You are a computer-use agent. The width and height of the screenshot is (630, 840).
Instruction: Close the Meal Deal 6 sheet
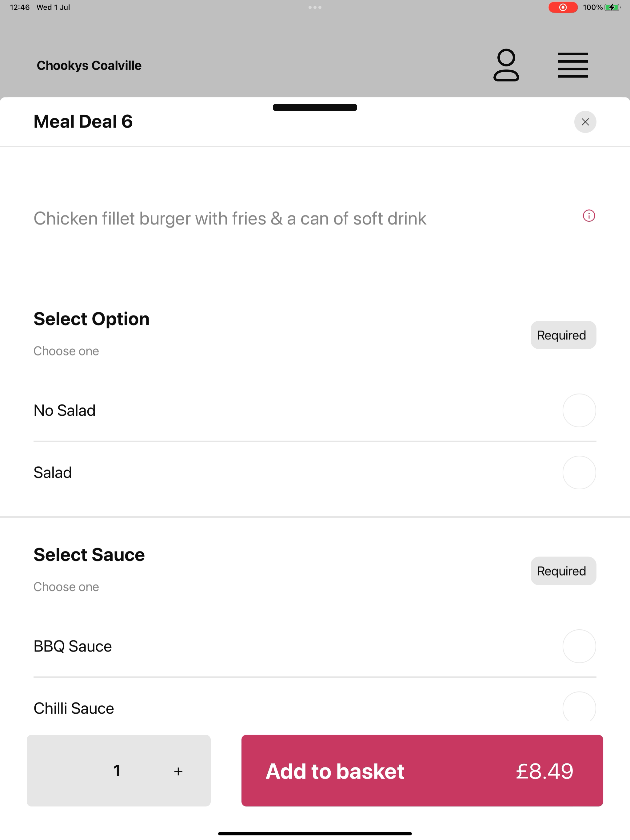pyautogui.click(x=585, y=122)
